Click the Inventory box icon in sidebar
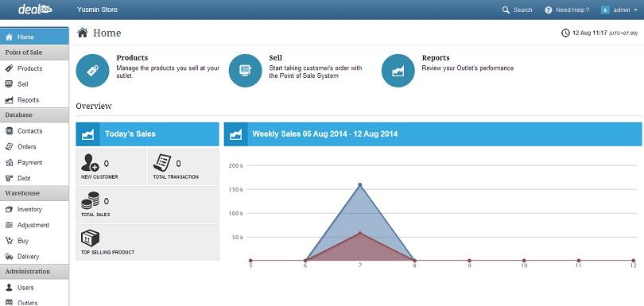 click(x=9, y=210)
